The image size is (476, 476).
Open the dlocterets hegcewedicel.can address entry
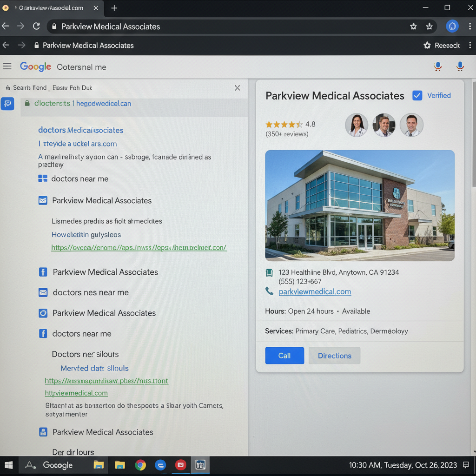(134, 107)
